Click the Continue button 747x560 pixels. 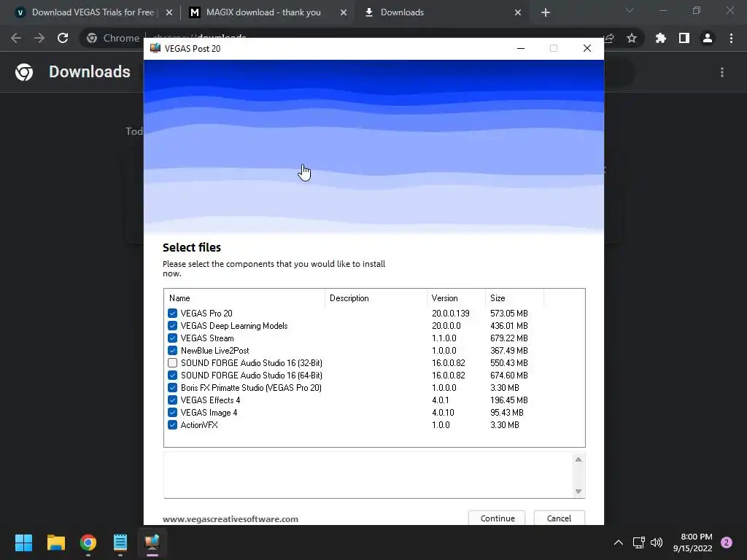pos(497,518)
